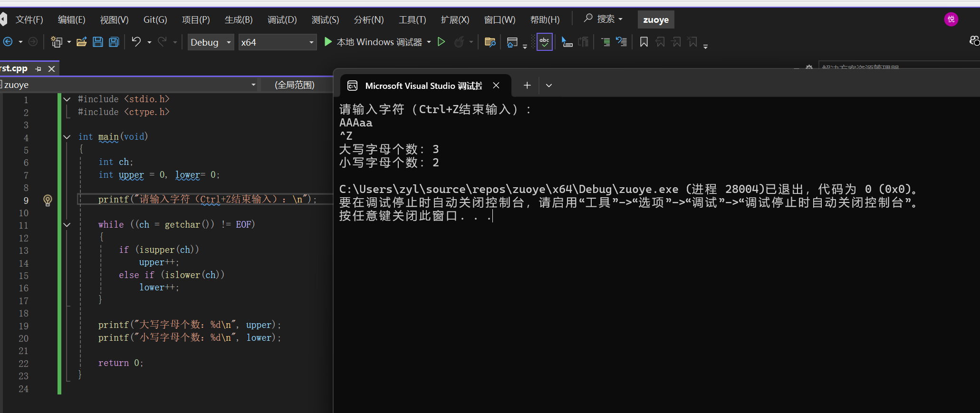The width and height of the screenshot is (980, 413).
Task: Open the feedback icon at far right
Action: click(974, 41)
